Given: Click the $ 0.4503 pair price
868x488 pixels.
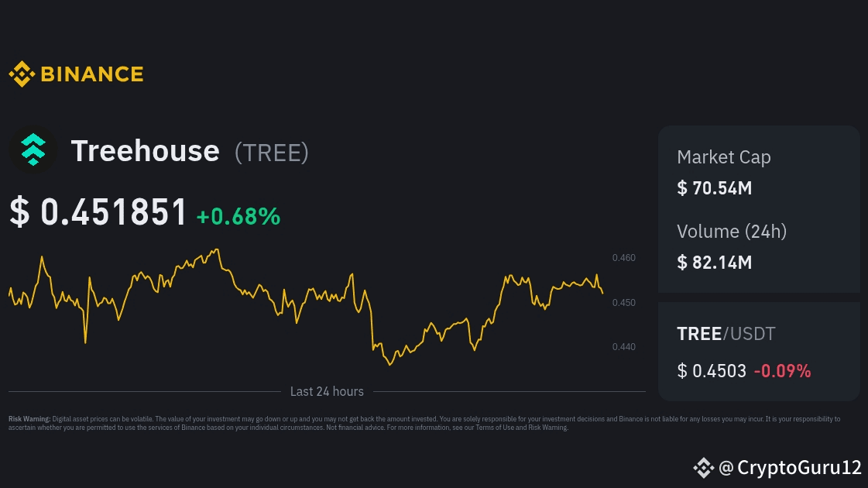Looking at the screenshot, I should tap(712, 370).
